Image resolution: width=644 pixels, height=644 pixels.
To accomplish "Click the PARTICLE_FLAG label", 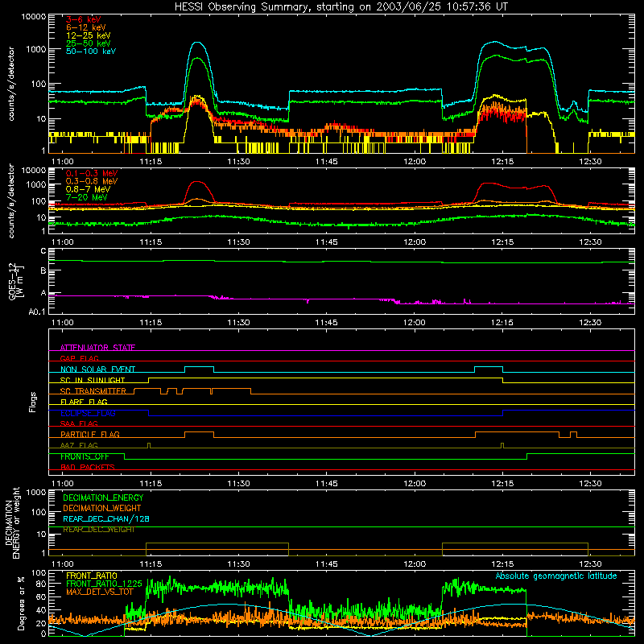I will [x=90, y=434].
